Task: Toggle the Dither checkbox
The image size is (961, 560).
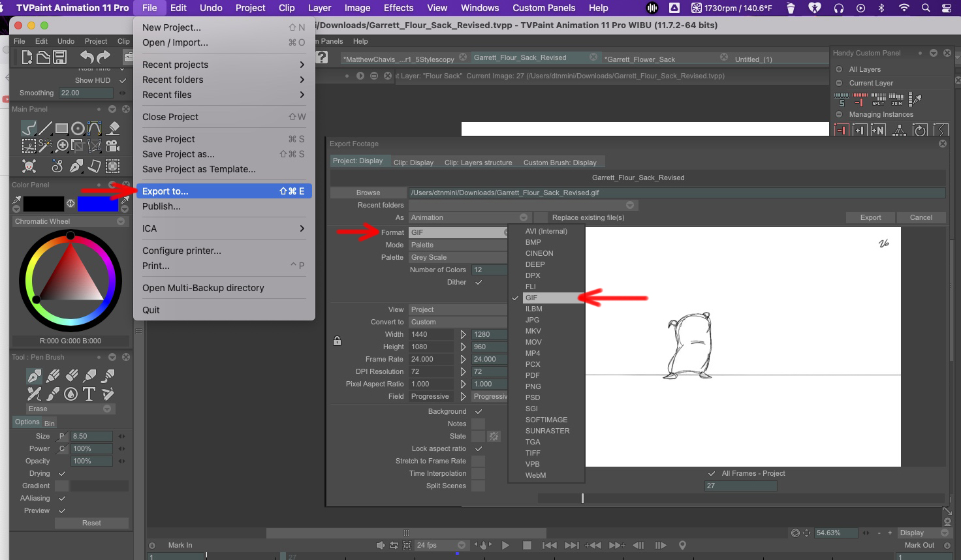Action: coord(479,282)
